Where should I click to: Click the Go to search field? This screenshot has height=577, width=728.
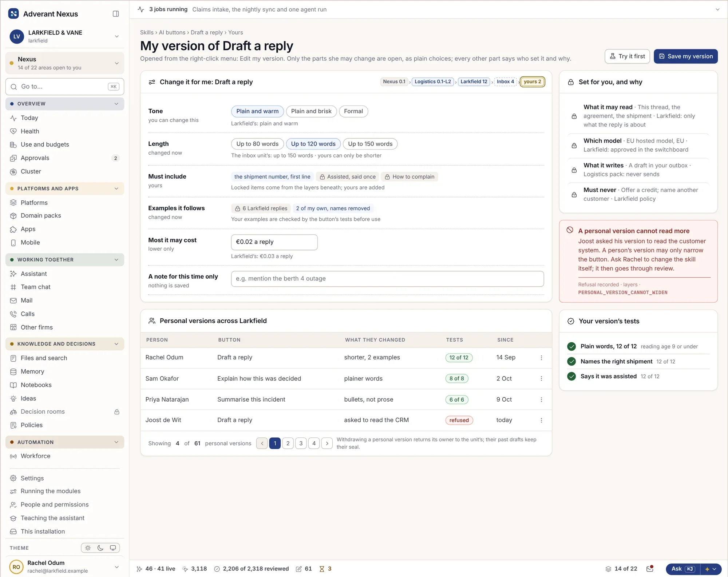(65, 87)
